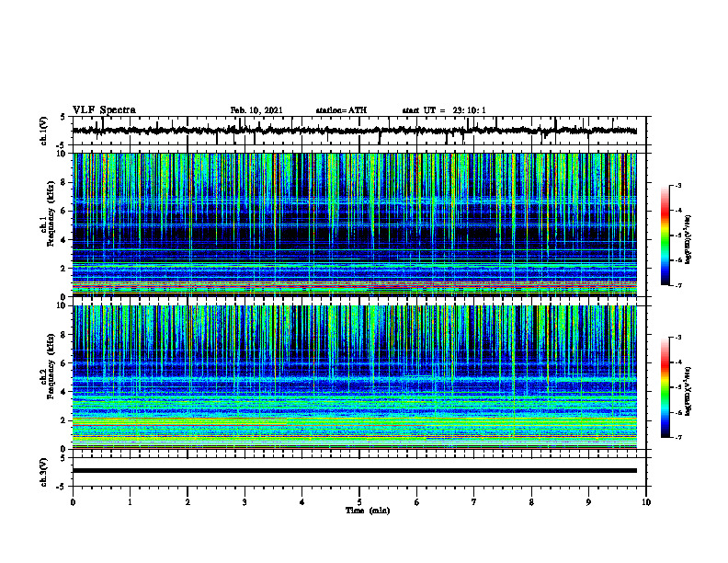Click time axis tick label "3"
728x563 pixels.
[245, 502]
